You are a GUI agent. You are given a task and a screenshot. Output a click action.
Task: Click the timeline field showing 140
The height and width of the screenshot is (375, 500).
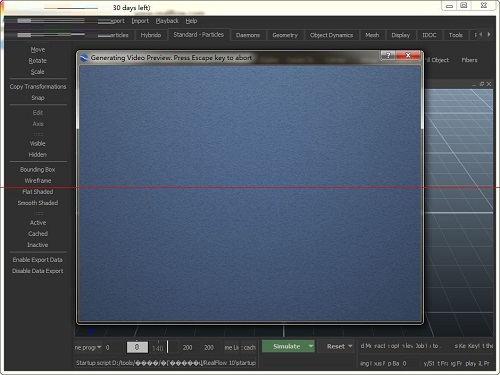(157, 348)
